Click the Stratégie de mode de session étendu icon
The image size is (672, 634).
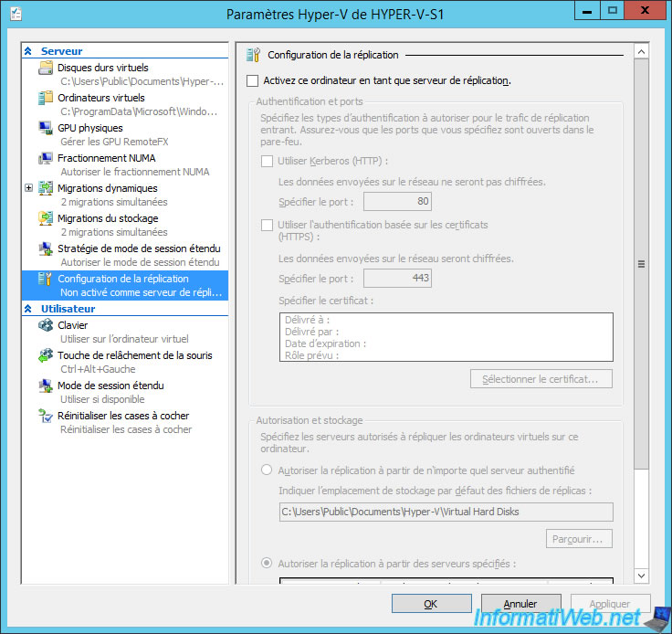(46, 248)
